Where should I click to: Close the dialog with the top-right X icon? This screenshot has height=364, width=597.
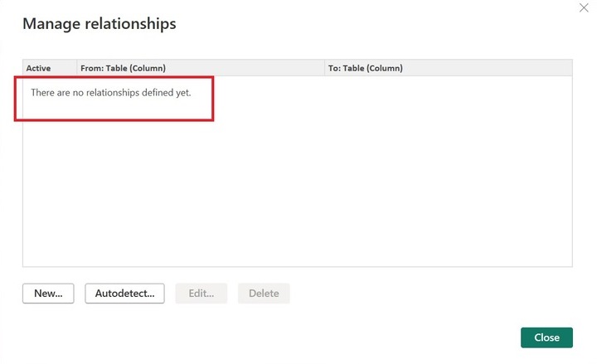[583, 7]
